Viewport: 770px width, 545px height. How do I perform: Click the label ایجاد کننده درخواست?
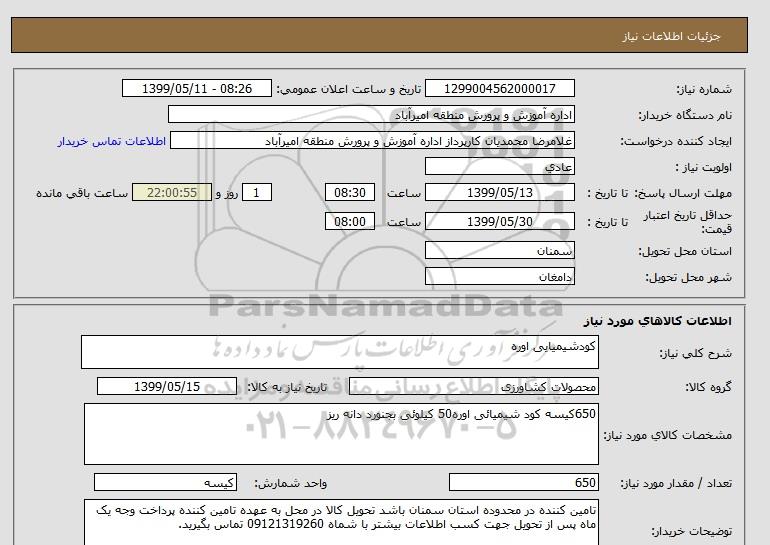(676, 141)
